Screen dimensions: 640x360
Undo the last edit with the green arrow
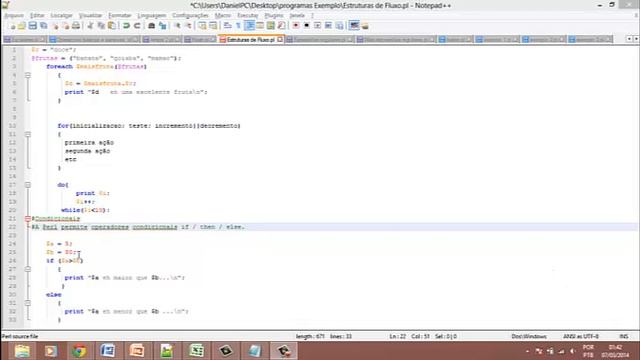(x=126, y=26)
